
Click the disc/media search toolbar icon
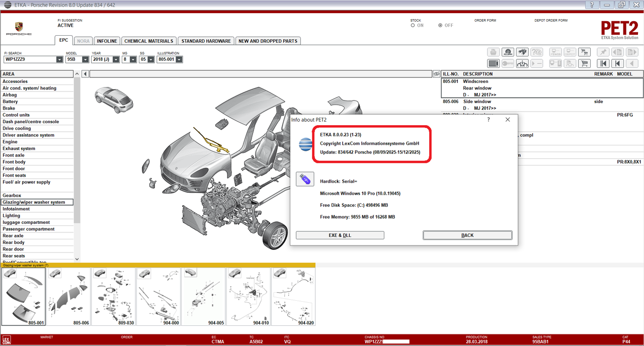508,52
